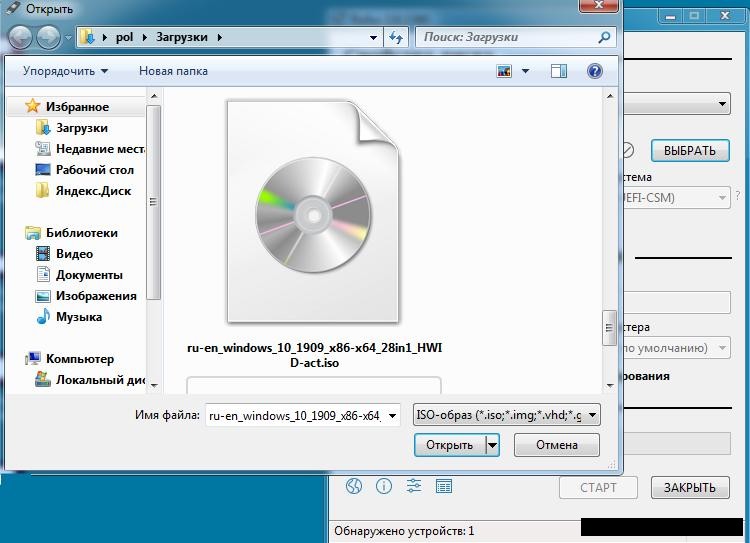Click the navigation pane scrollbar thumb

(154, 202)
